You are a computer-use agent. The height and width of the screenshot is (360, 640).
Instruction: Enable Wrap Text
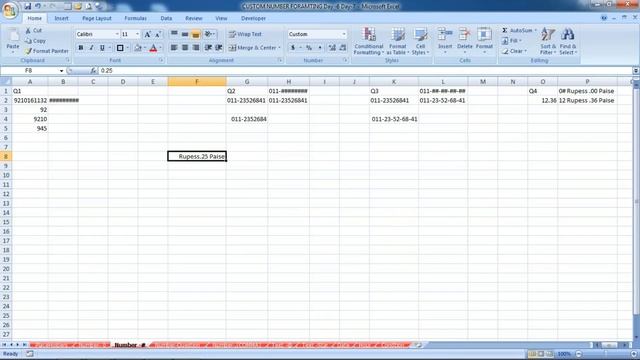(245, 34)
